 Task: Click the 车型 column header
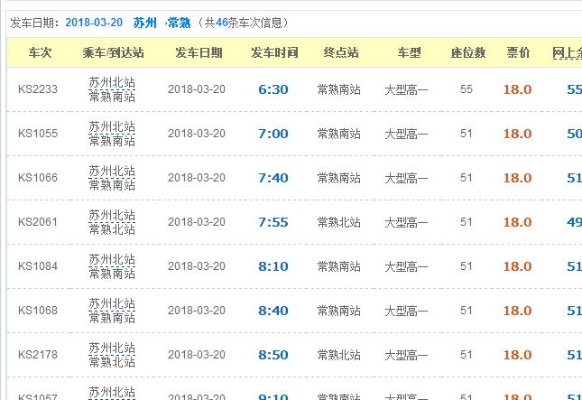pos(409,53)
